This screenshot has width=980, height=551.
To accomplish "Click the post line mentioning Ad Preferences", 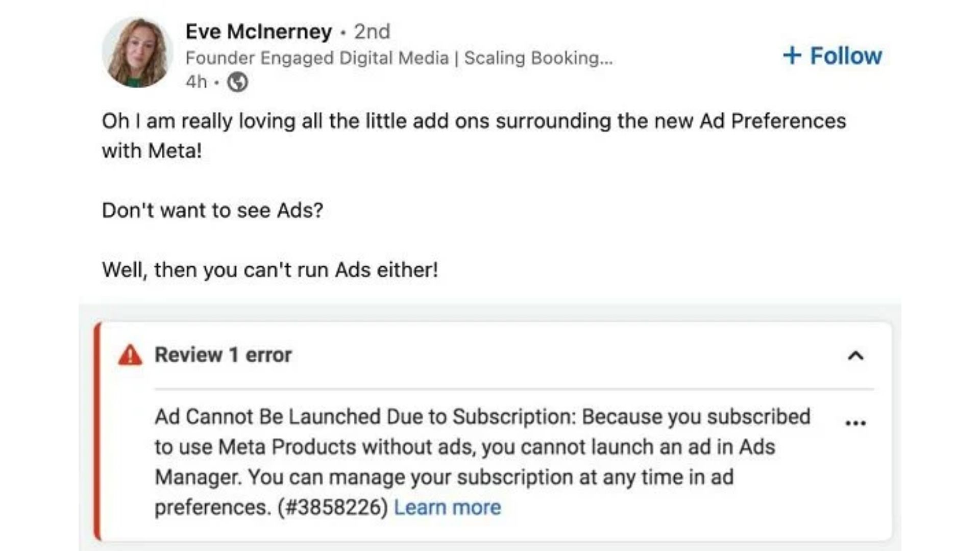I will (x=474, y=121).
